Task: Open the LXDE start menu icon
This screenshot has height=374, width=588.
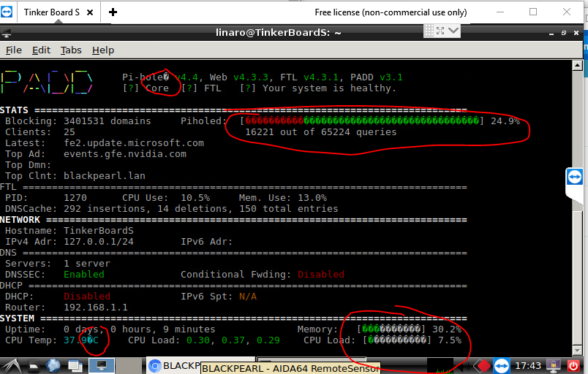Action: [x=12, y=366]
